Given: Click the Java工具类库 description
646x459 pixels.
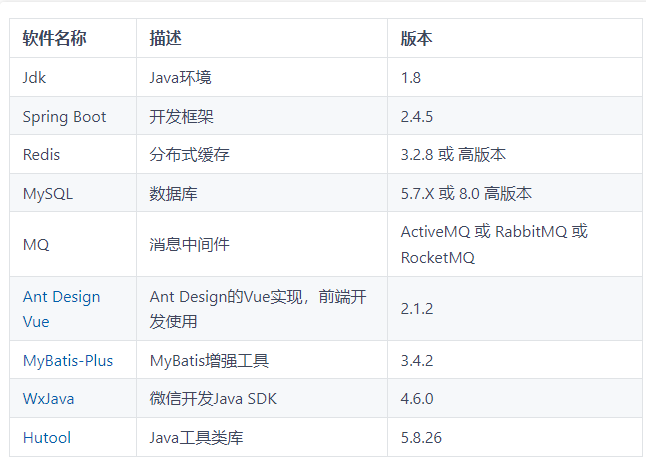Looking at the screenshot, I should pos(262,437).
